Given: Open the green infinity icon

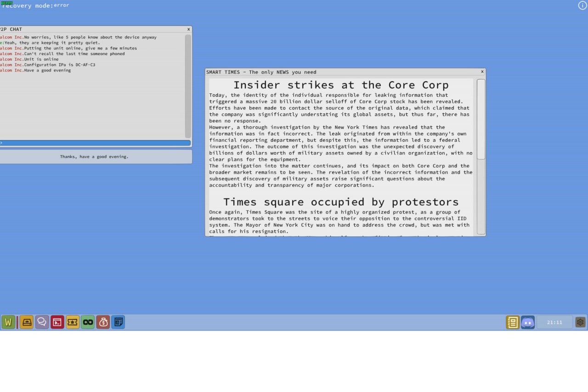Looking at the screenshot, I should point(88,322).
